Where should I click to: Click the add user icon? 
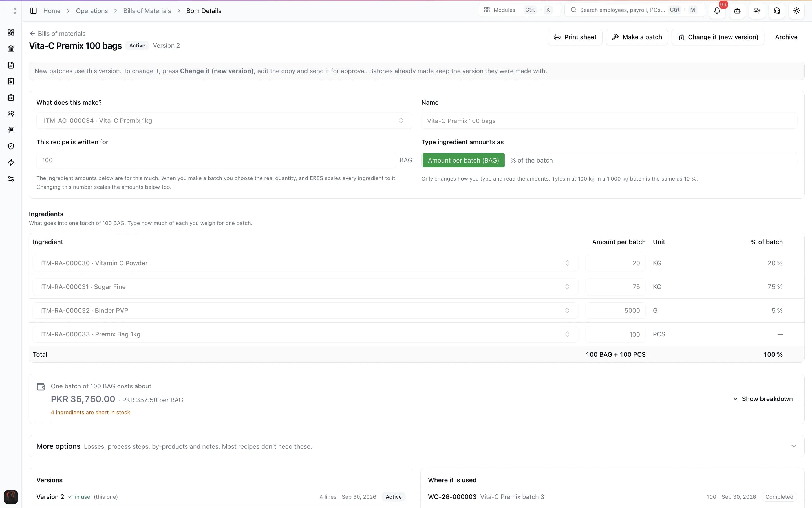[757, 11]
